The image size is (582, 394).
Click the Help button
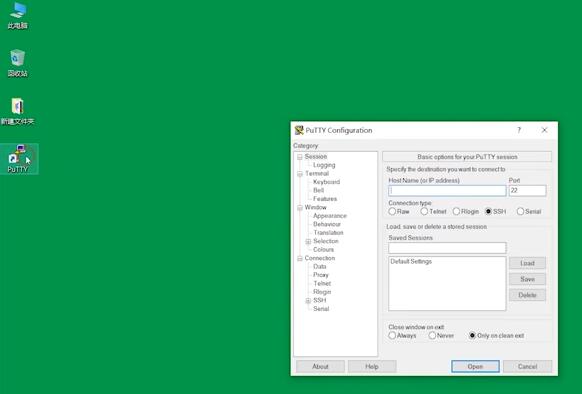(372, 367)
